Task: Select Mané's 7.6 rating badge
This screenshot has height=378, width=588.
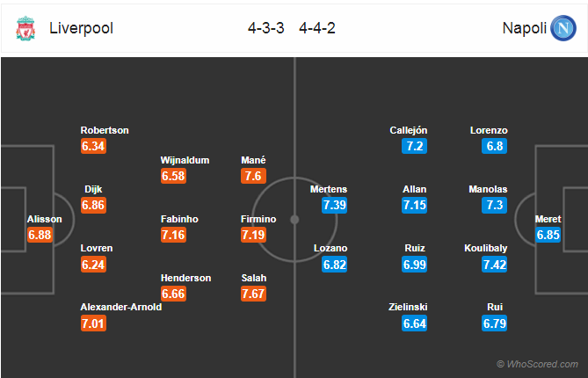Action: 253,176
